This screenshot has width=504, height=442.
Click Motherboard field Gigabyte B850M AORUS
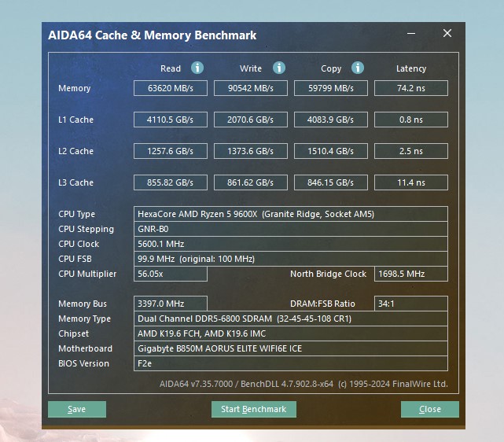[x=291, y=348]
